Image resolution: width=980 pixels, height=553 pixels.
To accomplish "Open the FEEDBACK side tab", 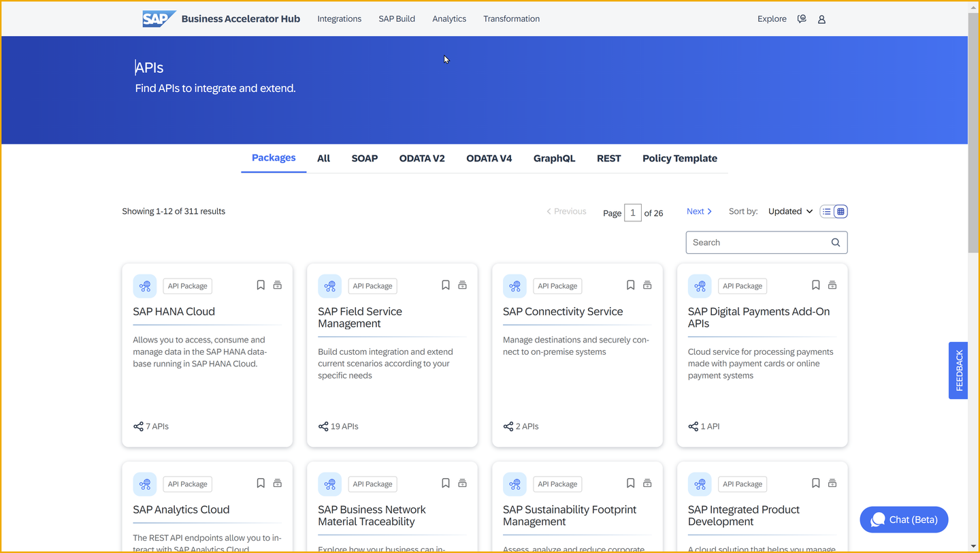I will 958,370.
